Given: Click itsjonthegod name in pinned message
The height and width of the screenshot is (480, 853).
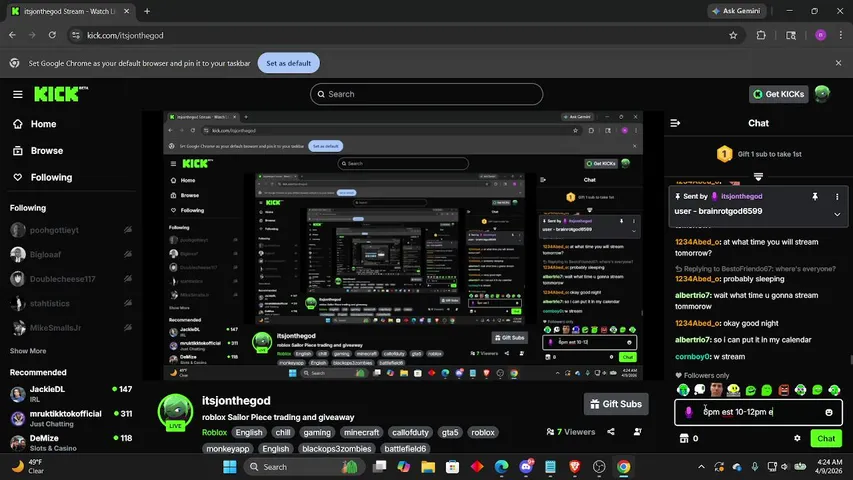Looking at the screenshot, I should coord(741,196).
